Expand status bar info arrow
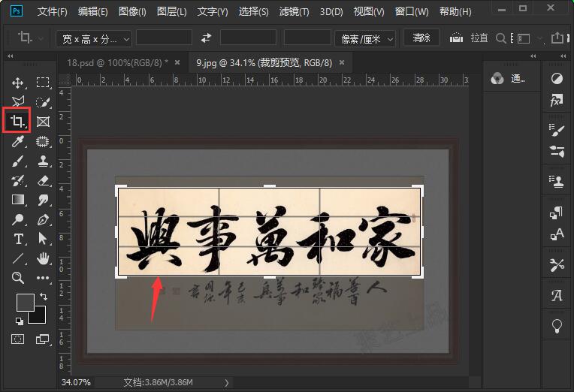The image size is (574, 392). (x=227, y=383)
